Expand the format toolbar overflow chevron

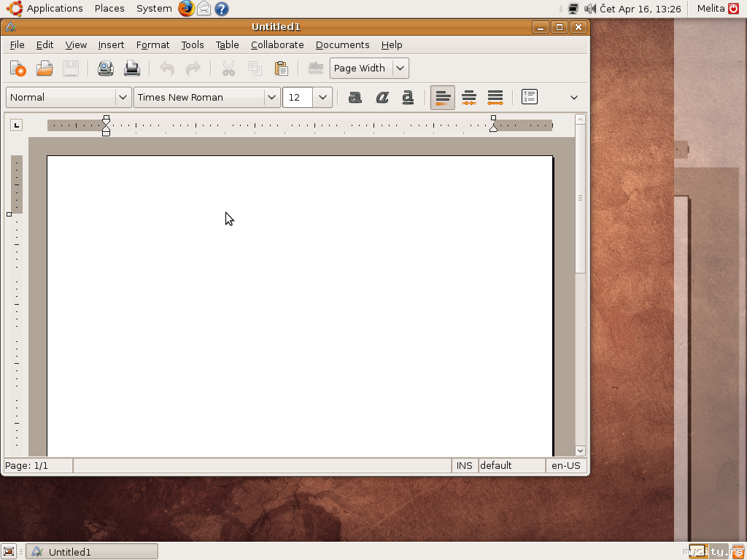pos(574,97)
